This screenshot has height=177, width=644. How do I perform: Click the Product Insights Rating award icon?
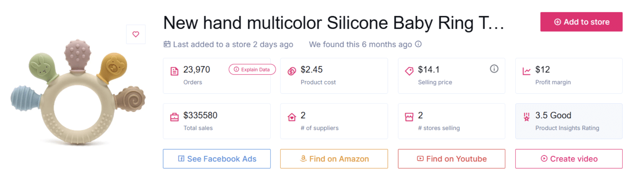pyautogui.click(x=526, y=117)
